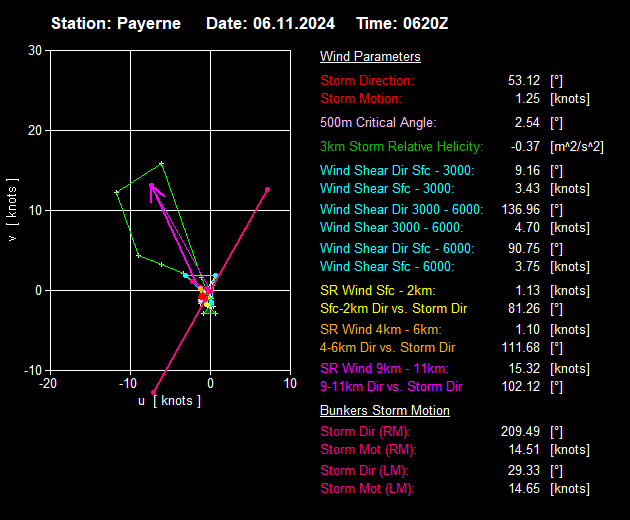Click the 'Storm Mot (LM):' label
The image size is (630, 520).
[x=367, y=489]
